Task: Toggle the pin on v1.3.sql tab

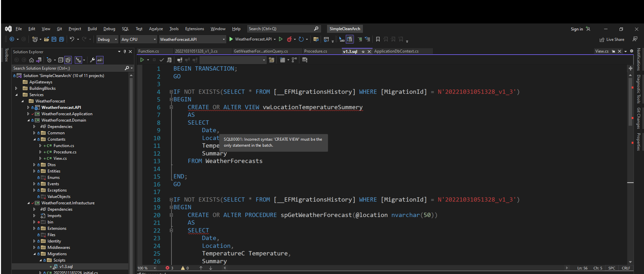Action: tap(363, 51)
